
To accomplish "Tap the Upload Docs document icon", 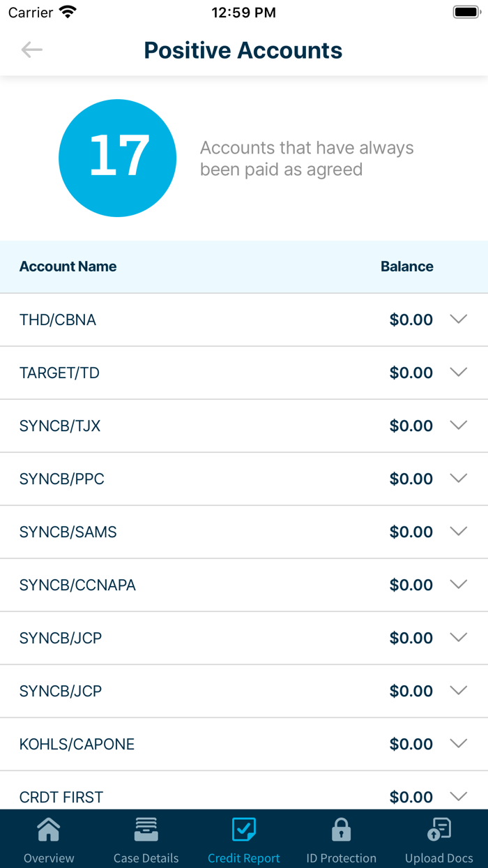I will coord(439,830).
